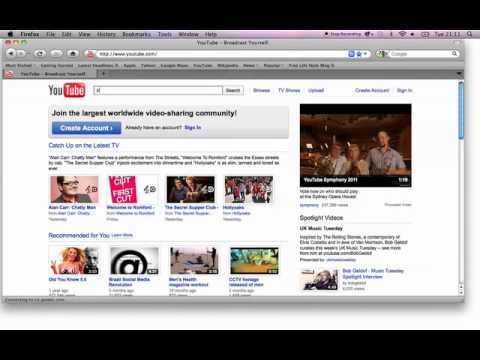The width and height of the screenshot is (480, 360).
Task: Reload the page with the refresh button
Action: click(x=40, y=53)
